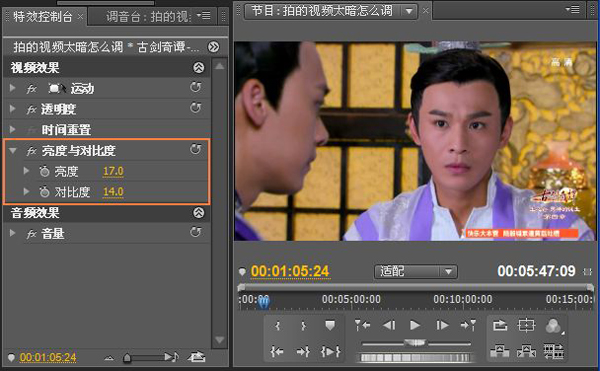Select the 节目 program monitor tab
The width and height of the screenshot is (600, 371).
tap(322, 11)
